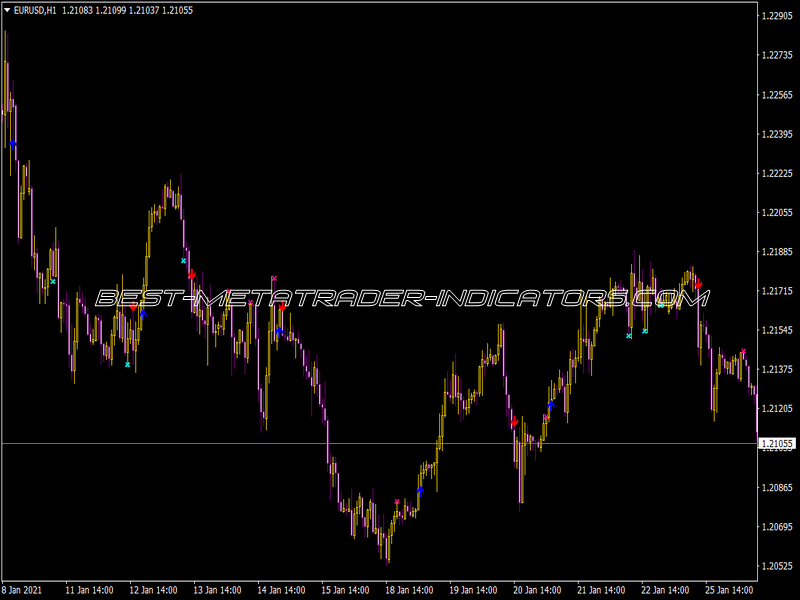
Task: Click the 1.21885 price scale label
Action: click(x=777, y=252)
